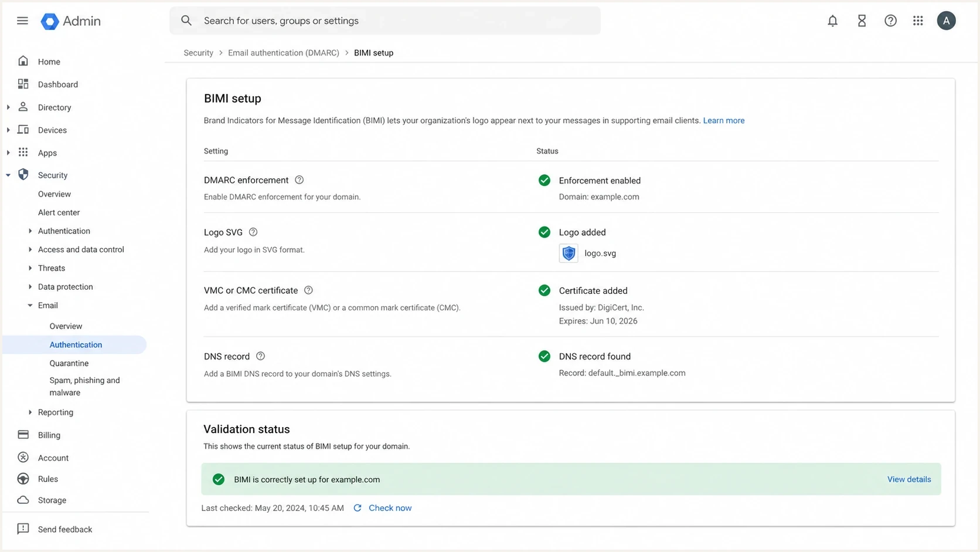Viewport: 980px width, 552px height.
Task: Open the account avatar A
Action: pos(946,21)
